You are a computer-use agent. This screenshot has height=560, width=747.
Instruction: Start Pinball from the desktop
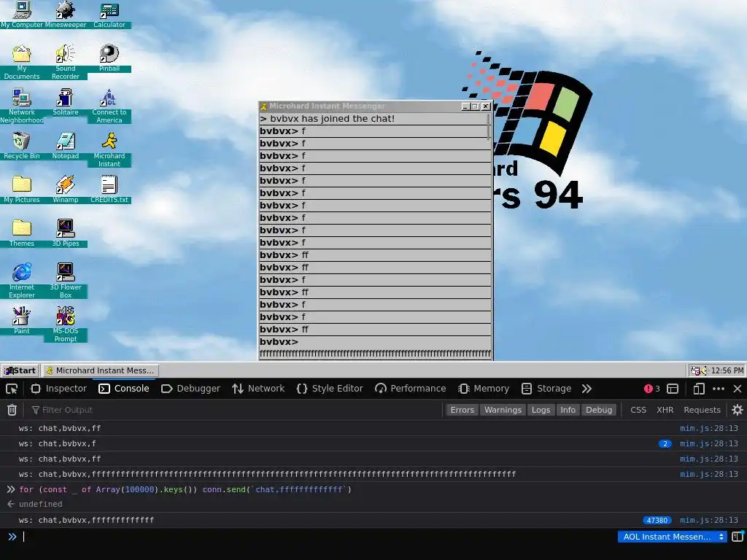coord(109,58)
